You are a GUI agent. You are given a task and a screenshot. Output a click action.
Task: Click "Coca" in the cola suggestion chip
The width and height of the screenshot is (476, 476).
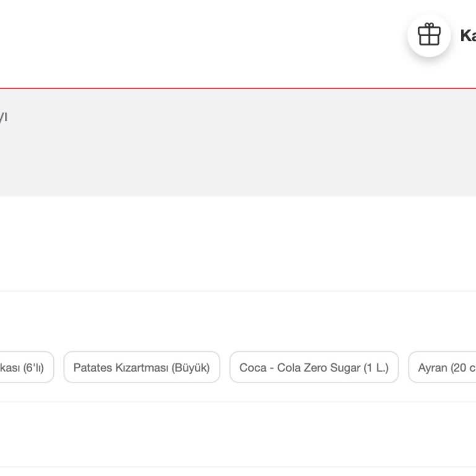(253, 368)
